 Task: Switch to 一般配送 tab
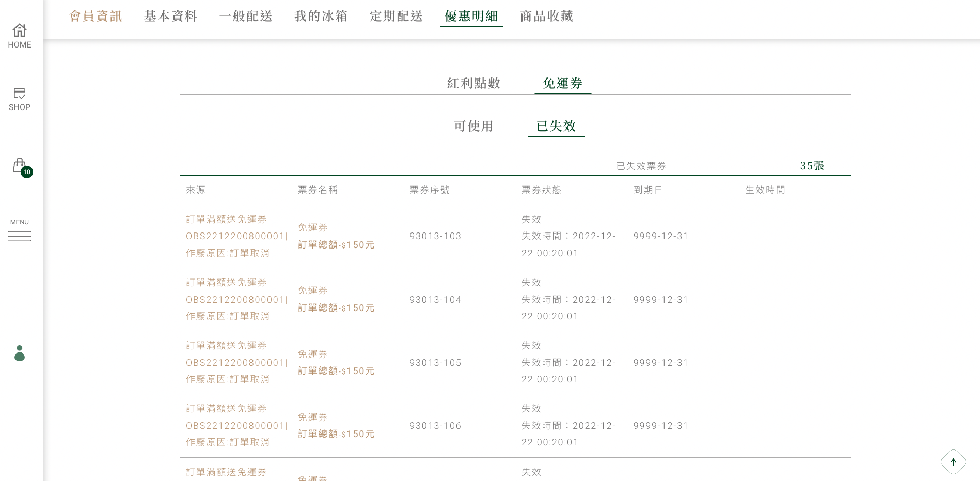click(x=246, y=17)
